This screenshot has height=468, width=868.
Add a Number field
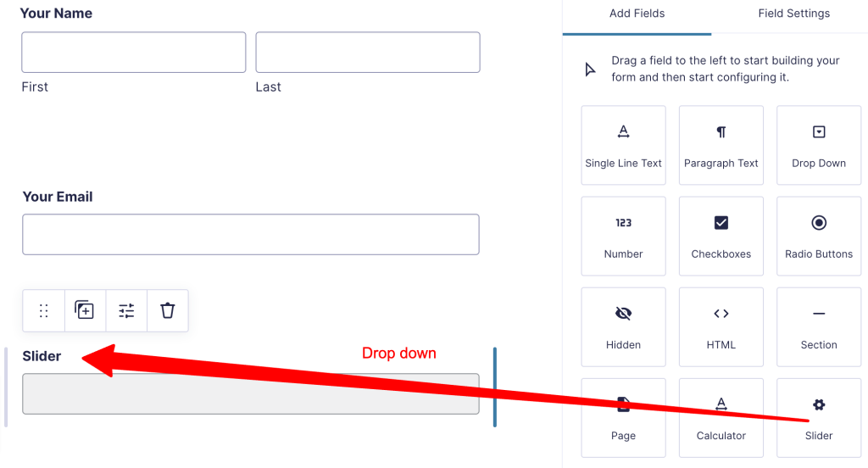(x=623, y=236)
